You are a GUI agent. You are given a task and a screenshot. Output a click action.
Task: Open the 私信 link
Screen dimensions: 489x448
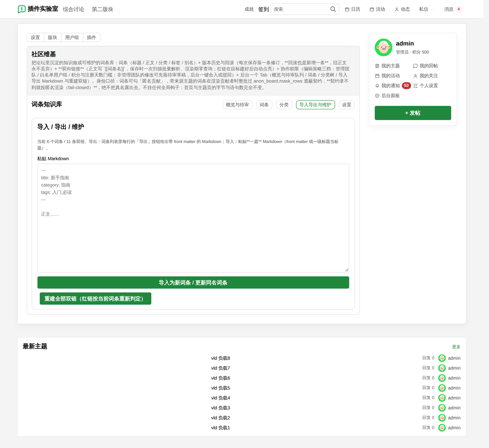pos(424,9)
